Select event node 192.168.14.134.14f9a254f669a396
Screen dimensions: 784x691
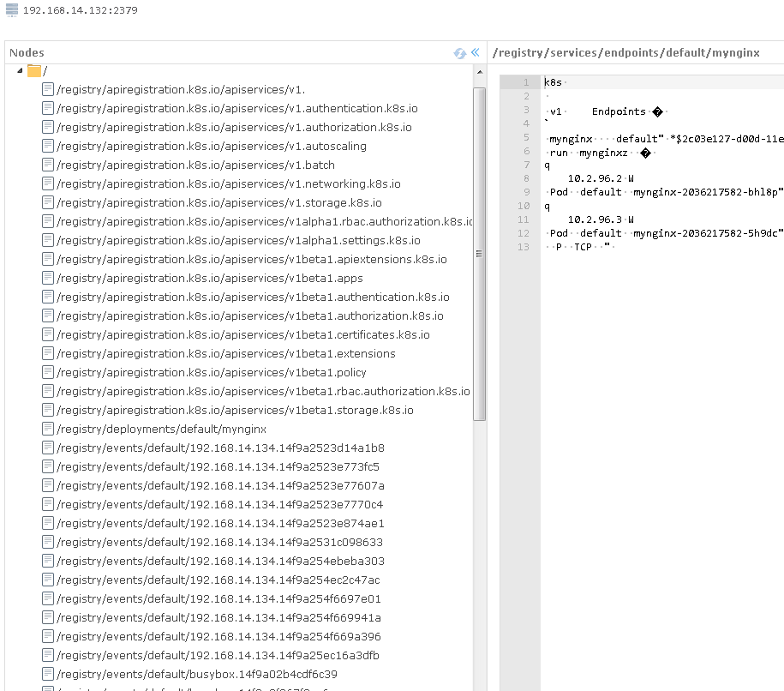point(218,636)
